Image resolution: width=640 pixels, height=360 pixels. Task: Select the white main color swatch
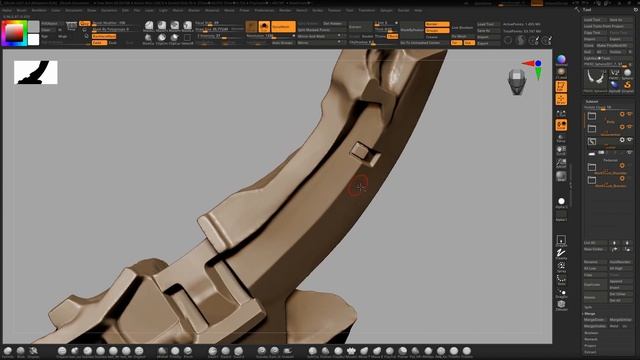click(x=33, y=40)
